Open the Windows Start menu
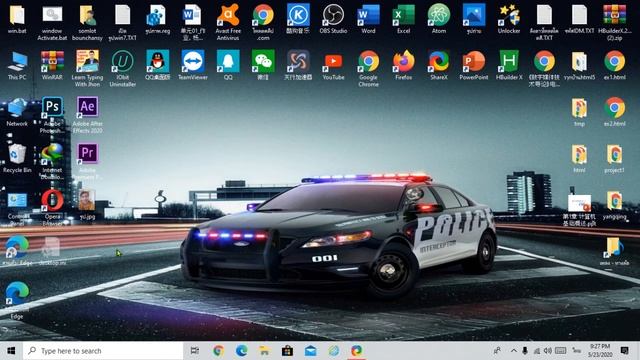This screenshot has height=360, width=640. click(x=11, y=351)
